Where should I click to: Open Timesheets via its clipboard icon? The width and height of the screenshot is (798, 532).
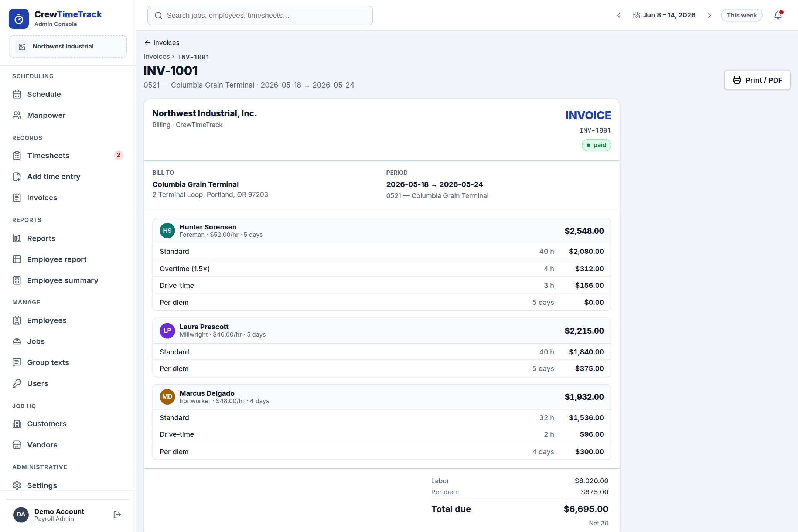coord(17,156)
